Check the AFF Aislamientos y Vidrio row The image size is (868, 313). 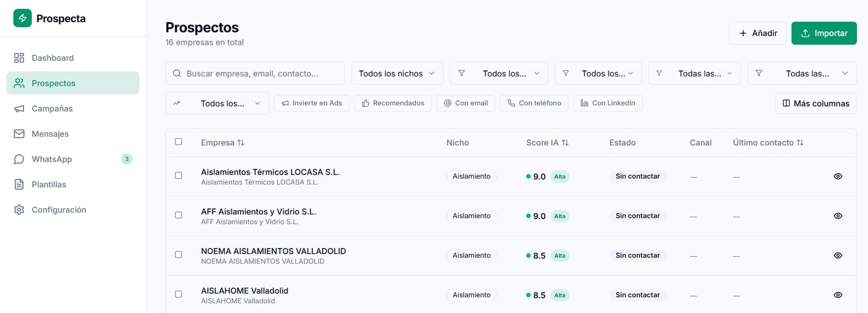[178, 215]
